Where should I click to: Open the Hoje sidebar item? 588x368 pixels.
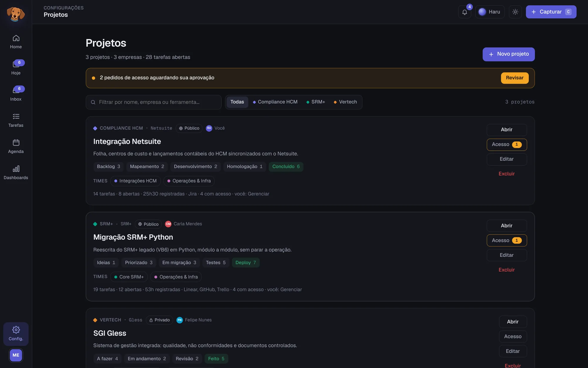point(16,68)
